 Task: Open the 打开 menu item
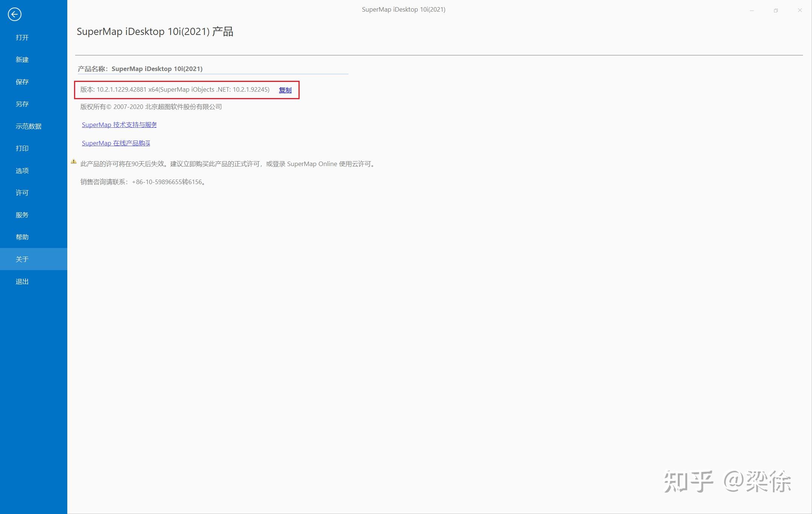(33, 38)
